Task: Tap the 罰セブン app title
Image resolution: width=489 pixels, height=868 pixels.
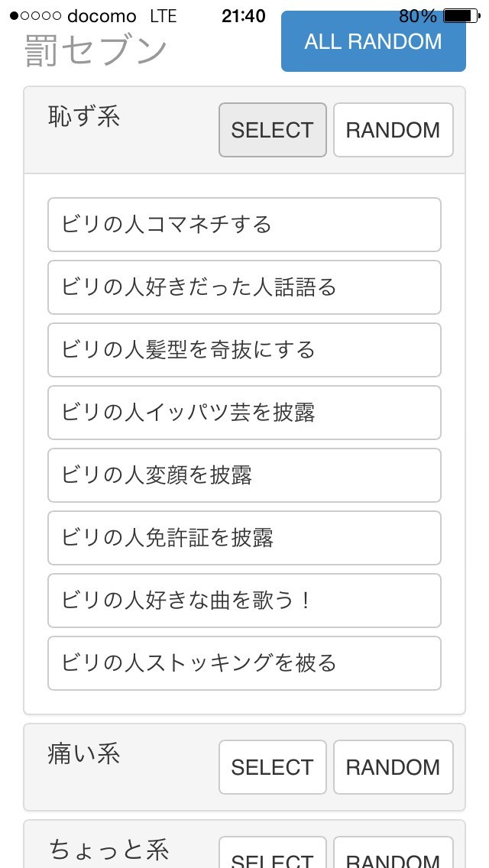Action: pos(96,50)
